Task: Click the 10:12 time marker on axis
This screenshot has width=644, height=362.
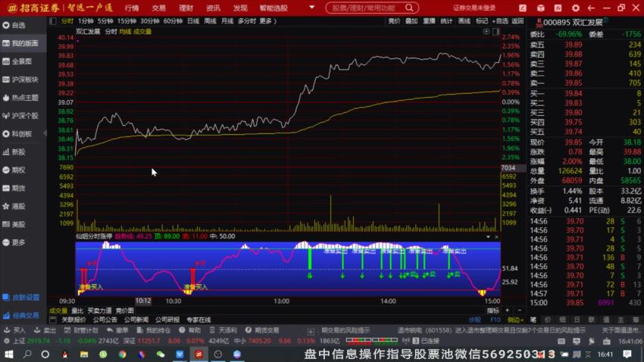Action: coord(143,301)
